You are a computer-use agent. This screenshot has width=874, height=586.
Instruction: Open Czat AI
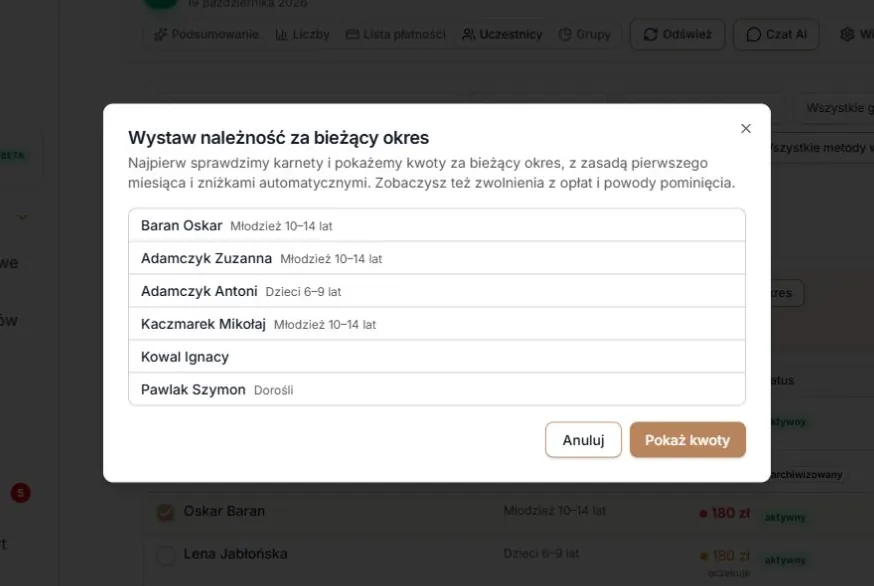tap(776, 35)
